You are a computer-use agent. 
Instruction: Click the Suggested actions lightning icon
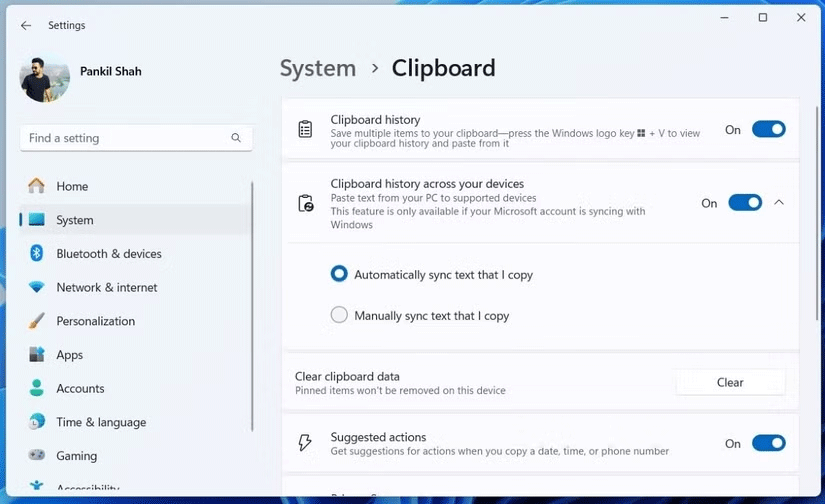point(305,443)
